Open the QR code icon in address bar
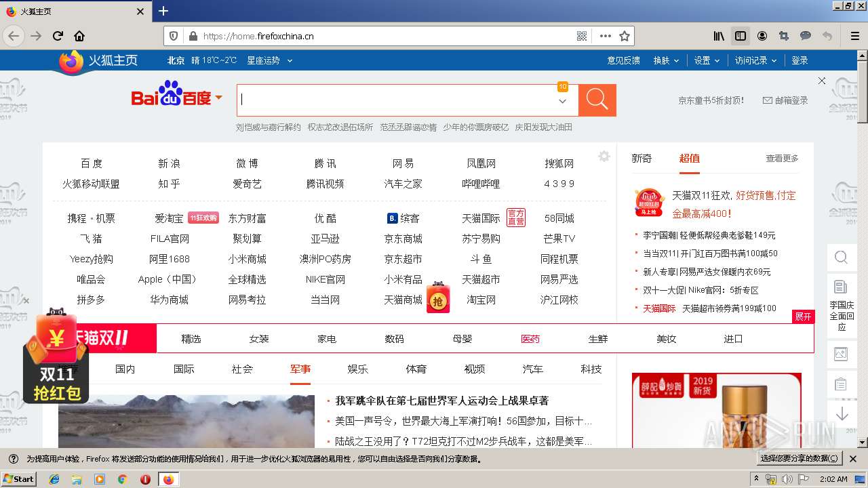868x488 pixels. [582, 36]
